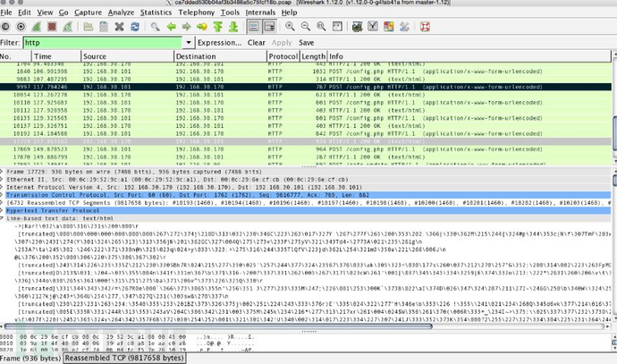Sort by the Length column header
This screenshot has height=364, width=617.
coord(313,56)
